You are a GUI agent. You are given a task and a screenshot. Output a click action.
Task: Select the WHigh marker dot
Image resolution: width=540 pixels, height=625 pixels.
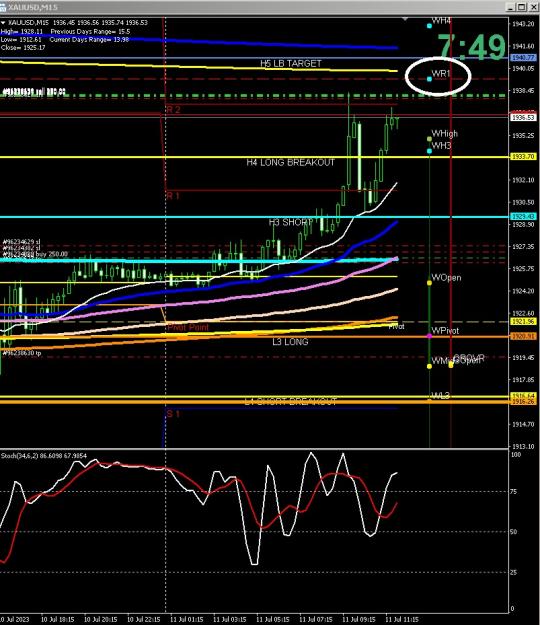tap(429, 139)
